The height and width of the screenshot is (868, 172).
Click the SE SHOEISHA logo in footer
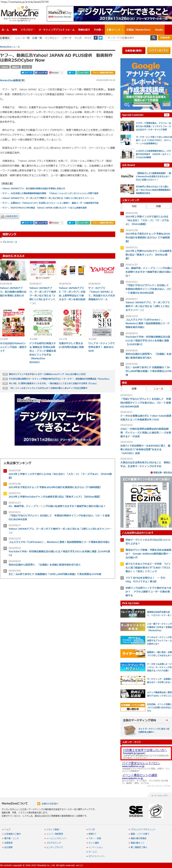[x=136, y=811]
